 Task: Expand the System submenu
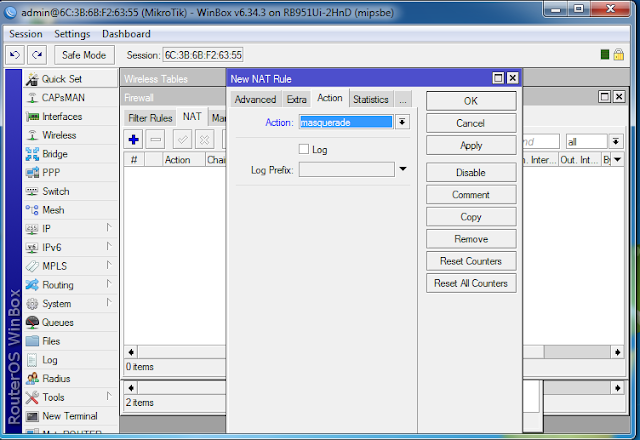point(109,302)
